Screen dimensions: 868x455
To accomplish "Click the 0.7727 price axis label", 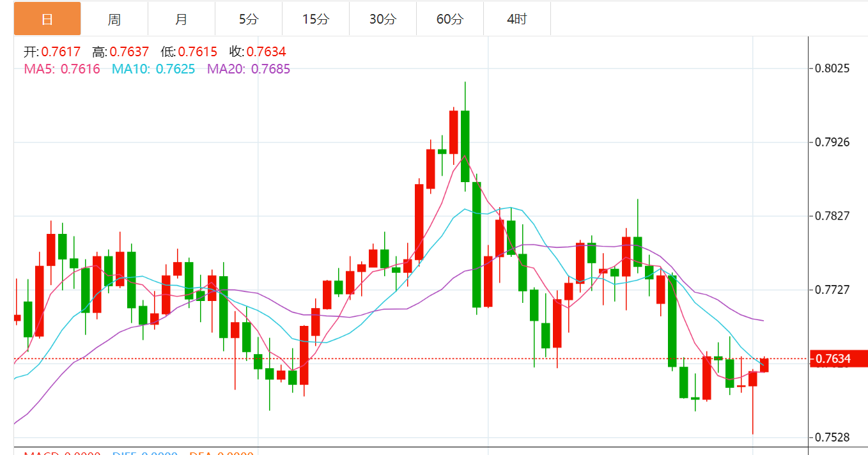I will 832,289.
